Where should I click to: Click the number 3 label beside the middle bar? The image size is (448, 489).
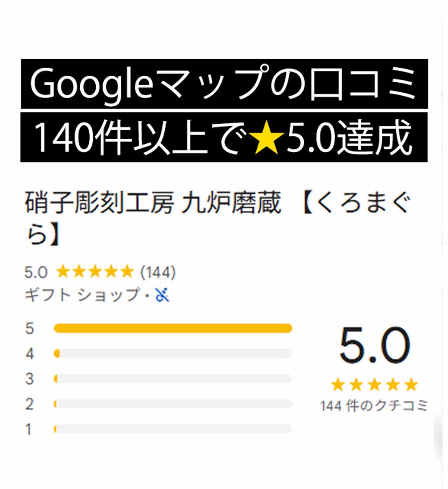tap(30, 379)
